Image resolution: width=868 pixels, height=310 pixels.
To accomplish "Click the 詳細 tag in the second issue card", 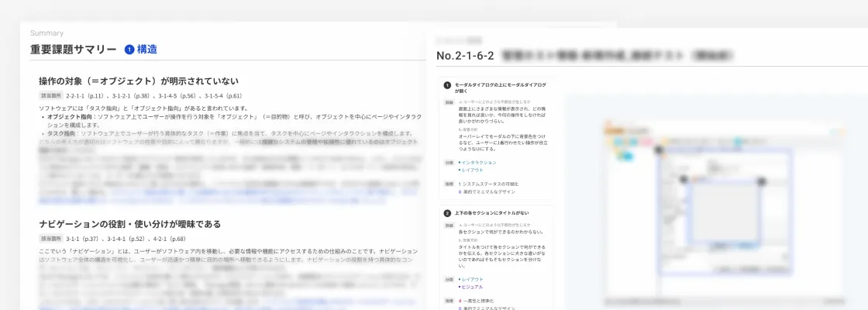I will pos(449,226).
